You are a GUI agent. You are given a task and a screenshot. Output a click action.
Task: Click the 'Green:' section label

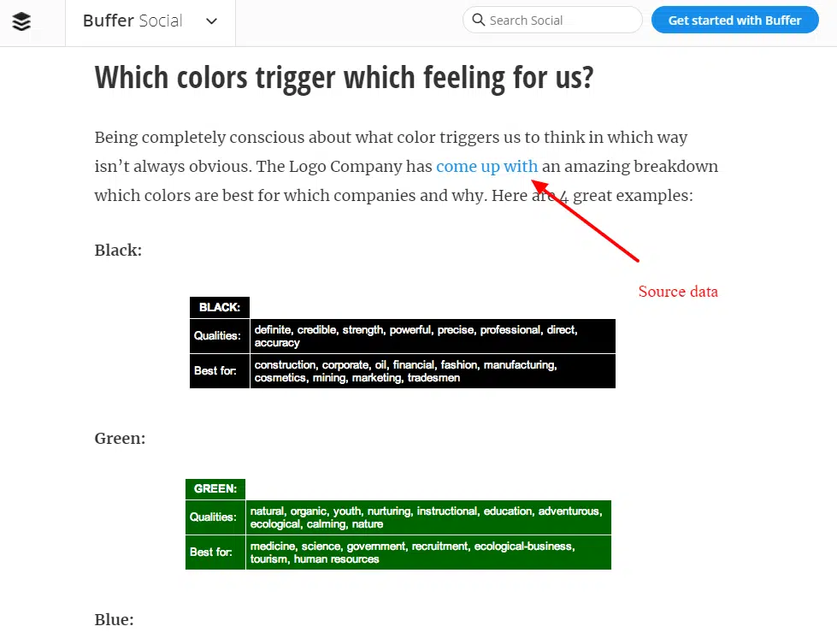point(120,438)
